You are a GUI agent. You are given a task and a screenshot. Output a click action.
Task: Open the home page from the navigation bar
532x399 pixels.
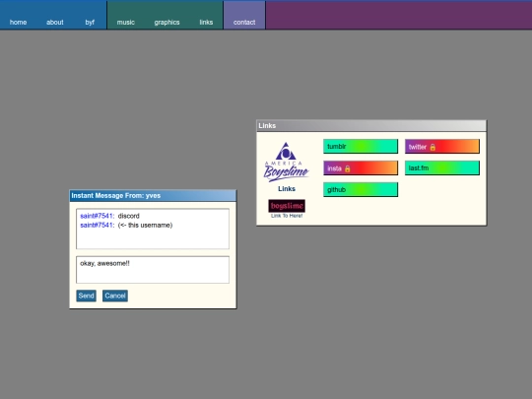point(18,22)
